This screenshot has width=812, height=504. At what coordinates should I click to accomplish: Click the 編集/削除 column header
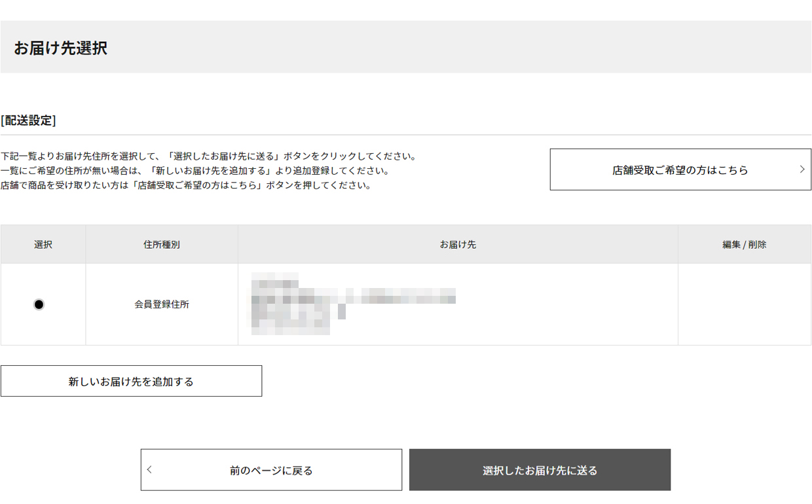click(x=745, y=244)
